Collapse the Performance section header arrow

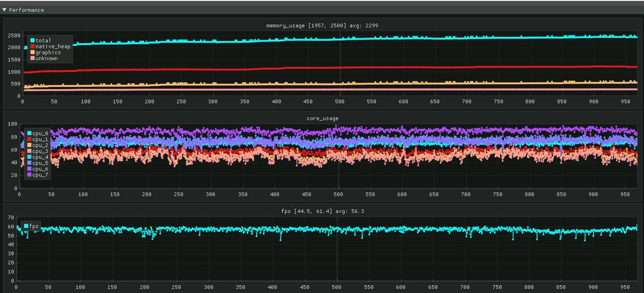click(x=5, y=10)
